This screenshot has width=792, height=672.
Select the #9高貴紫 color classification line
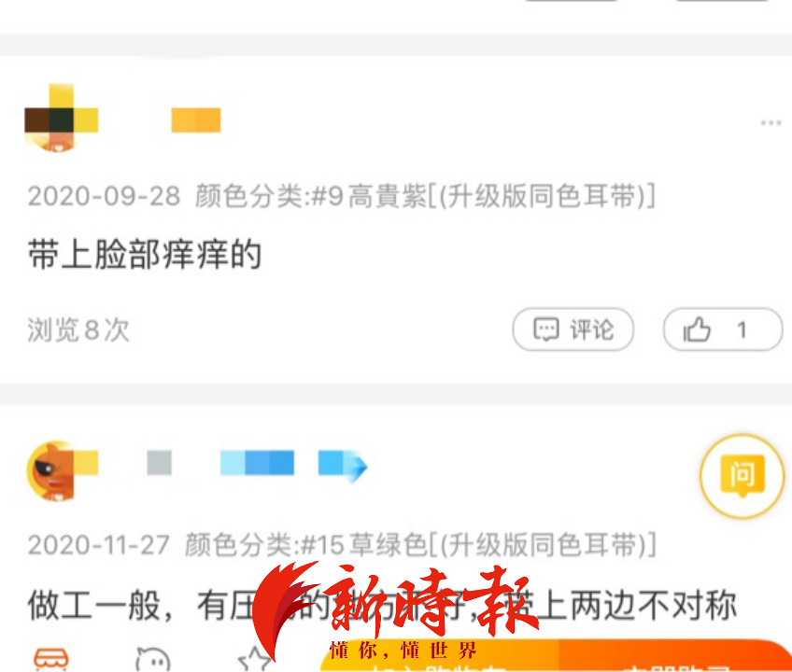[x=425, y=196]
